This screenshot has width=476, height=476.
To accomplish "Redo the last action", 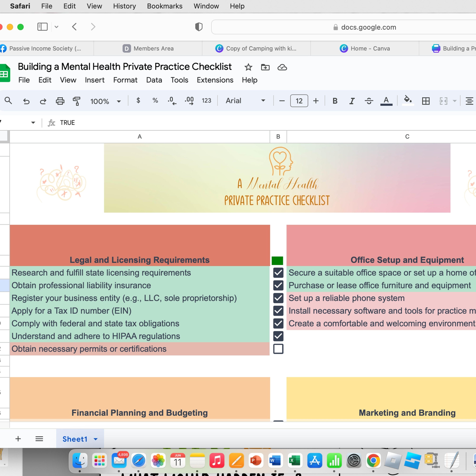I will [x=43, y=101].
